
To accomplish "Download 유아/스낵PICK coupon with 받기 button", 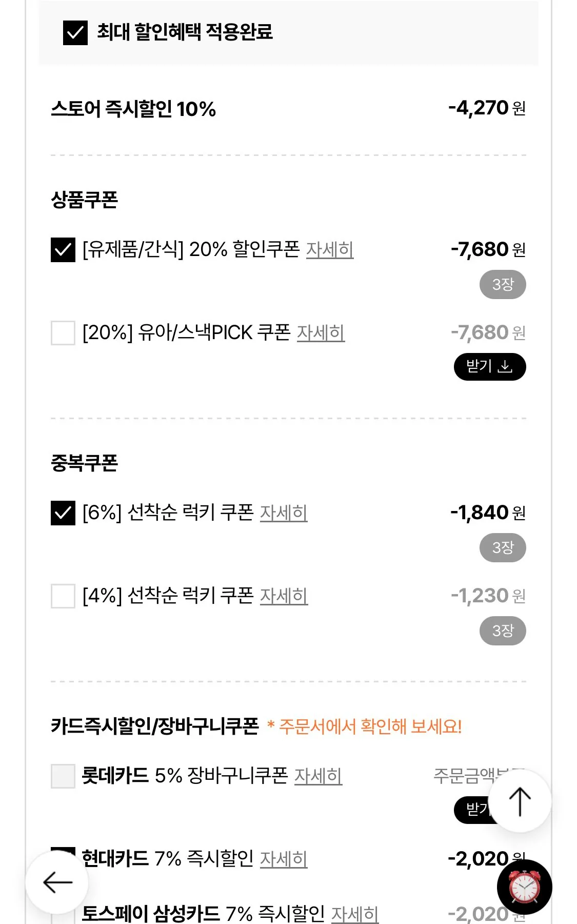I will (x=490, y=367).
